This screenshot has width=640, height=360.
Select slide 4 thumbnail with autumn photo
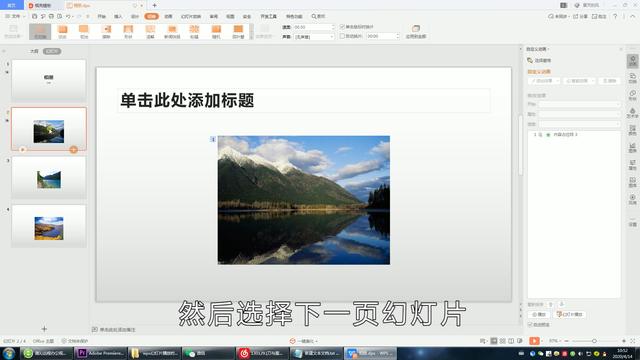(49, 227)
